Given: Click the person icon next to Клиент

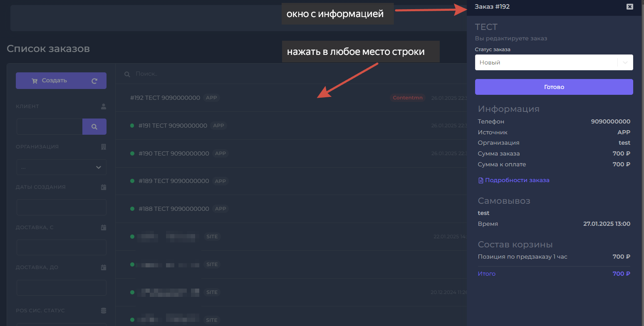Looking at the screenshot, I should [x=104, y=106].
